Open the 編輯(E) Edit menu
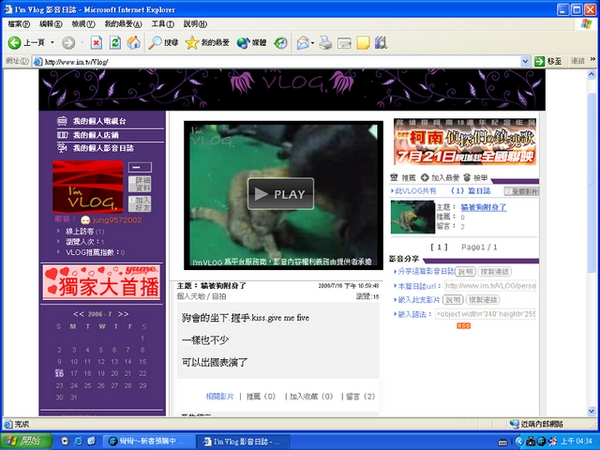Image resolution: width=600 pixels, height=450 pixels. (51, 24)
